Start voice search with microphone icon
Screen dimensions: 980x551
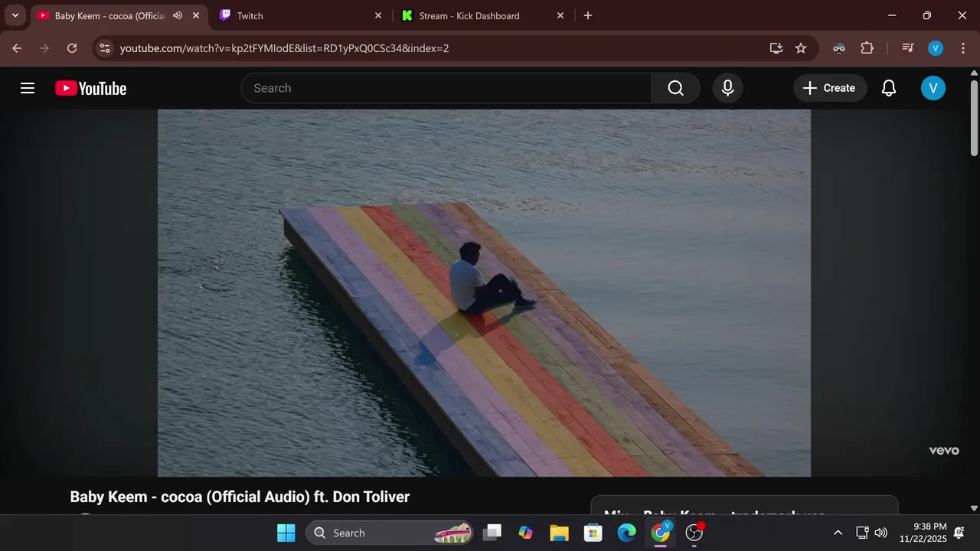point(728,88)
